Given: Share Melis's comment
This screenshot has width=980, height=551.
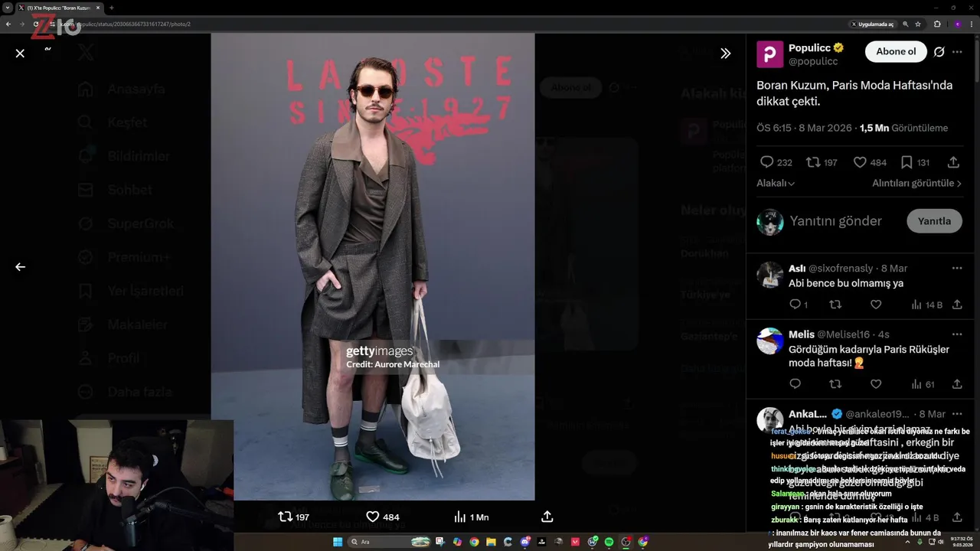Looking at the screenshot, I should pyautogui.click(x=957, y=384).
